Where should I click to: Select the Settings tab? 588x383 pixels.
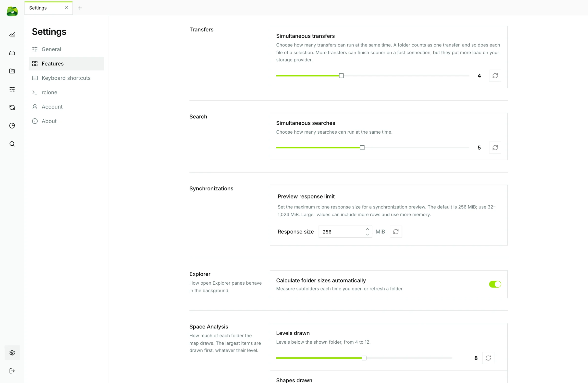[49, 8]
